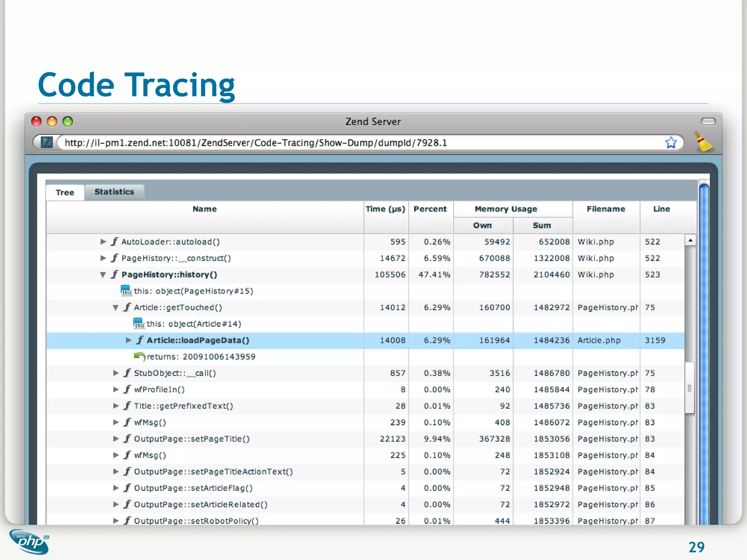The width and height of the screenshot is (747, 560).
Task: Expand OutputPage::setPageTitle() row
Action: click(x=116, y=438)
